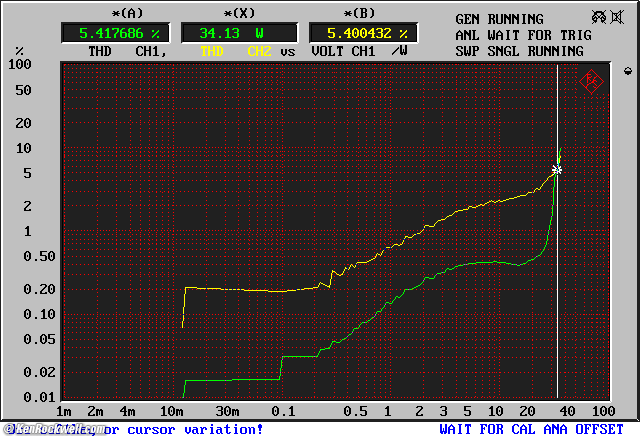Click the white asterisk cursor marker on curve

pyautogui.click(x=557, y=170)
